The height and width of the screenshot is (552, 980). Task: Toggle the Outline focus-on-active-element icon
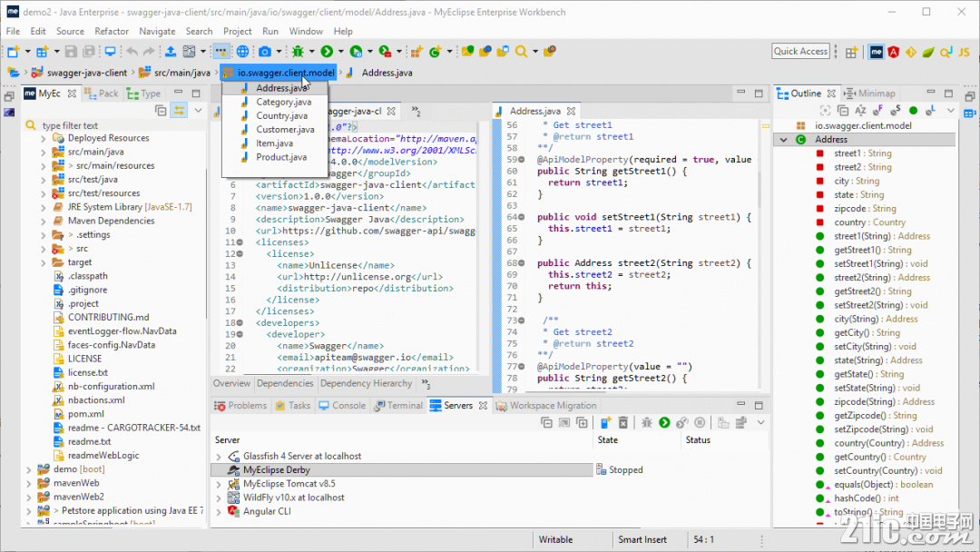click(x=825, y=111)
